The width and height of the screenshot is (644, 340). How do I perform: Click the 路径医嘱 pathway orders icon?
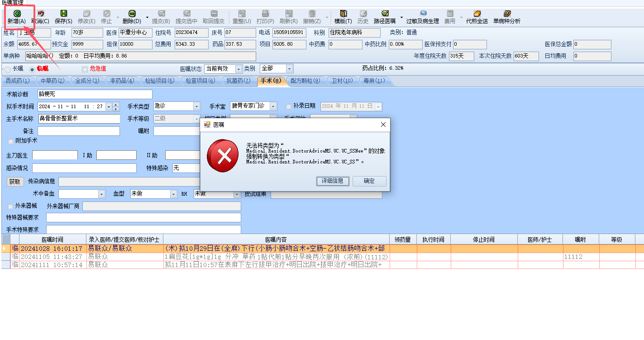tap(385, 14)
